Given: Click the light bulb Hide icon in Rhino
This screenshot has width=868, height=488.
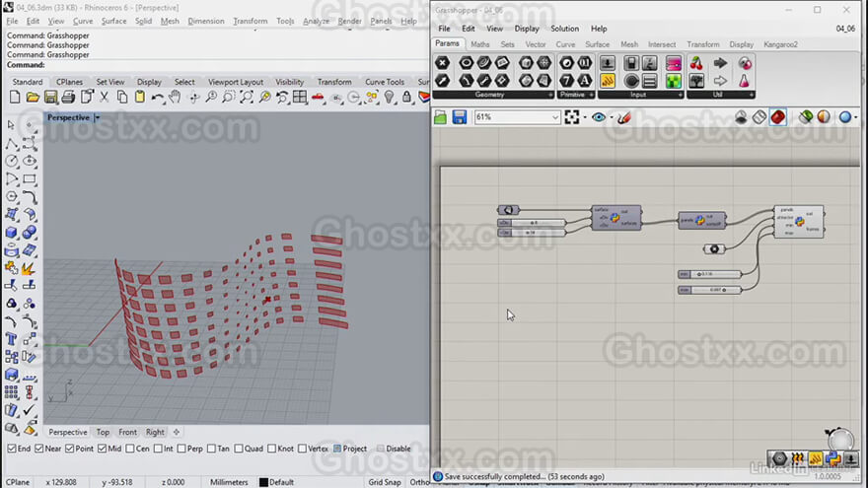Looking at the screenshot, I should [x=390, y=98].
